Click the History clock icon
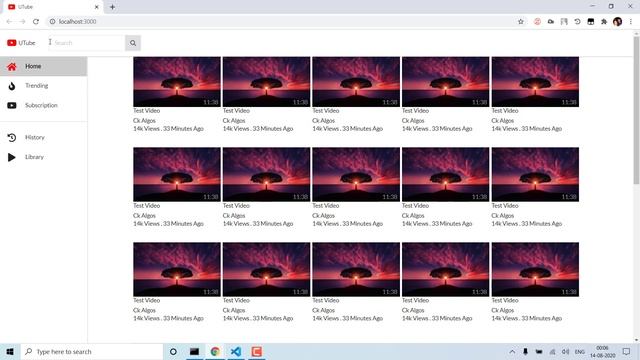 pyautogui.click(x=12, y=138)
